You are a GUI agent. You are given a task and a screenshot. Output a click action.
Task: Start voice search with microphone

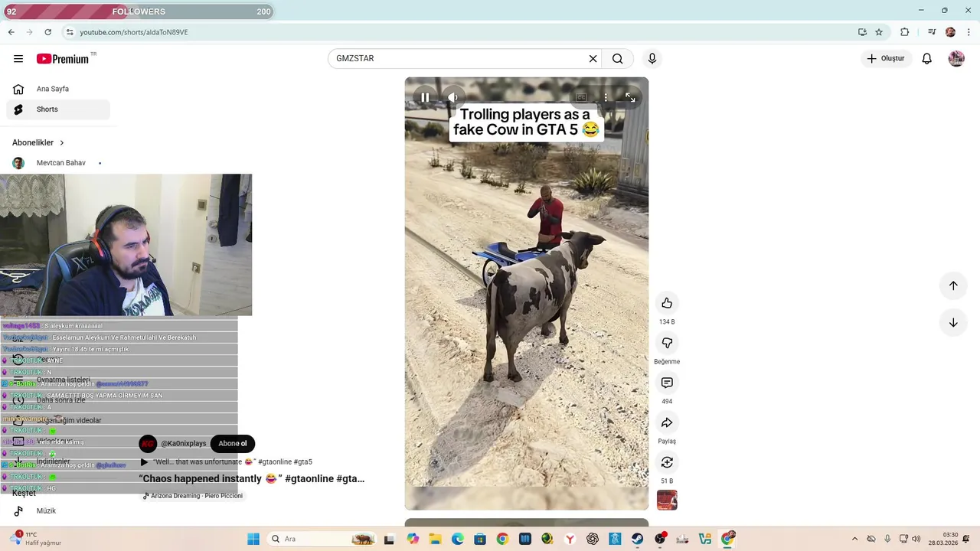[652, 59]
